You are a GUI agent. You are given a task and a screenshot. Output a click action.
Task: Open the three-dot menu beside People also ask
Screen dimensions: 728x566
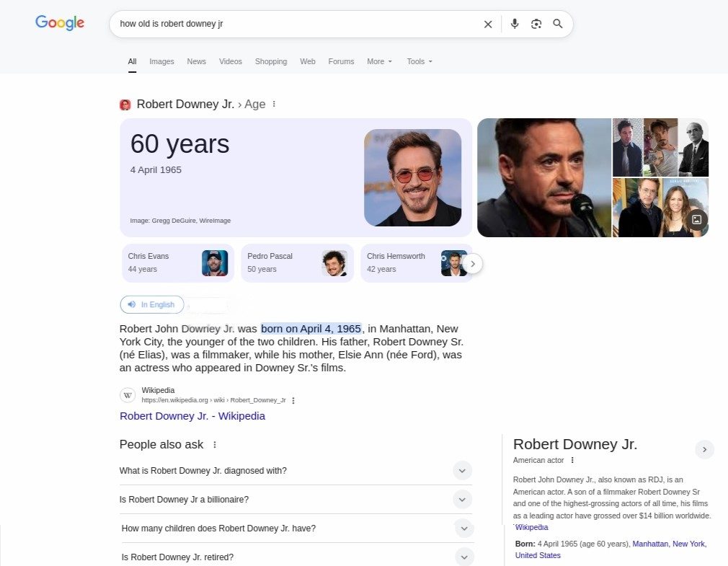tap(214, 445)
